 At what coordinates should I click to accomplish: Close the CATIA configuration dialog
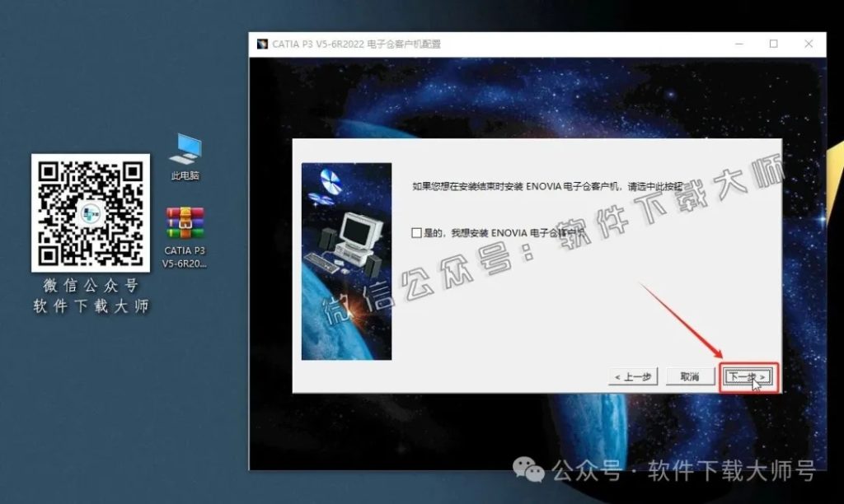pos(809,44)
